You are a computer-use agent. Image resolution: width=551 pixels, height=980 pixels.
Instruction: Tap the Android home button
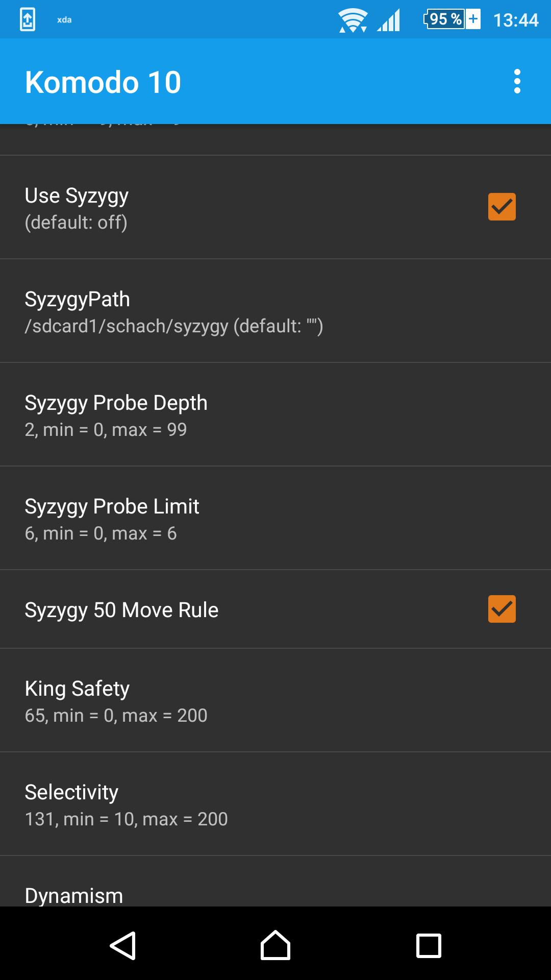(x=275, y=945)
